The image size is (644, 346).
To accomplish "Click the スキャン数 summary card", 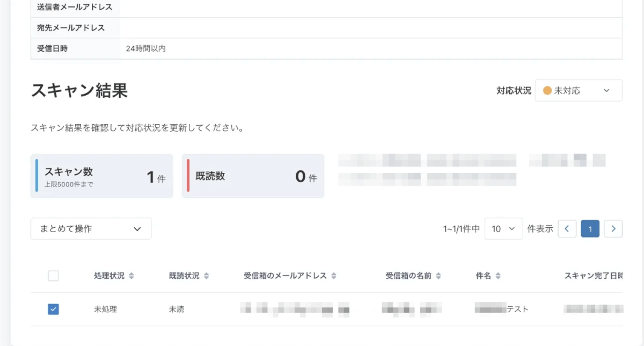I will pos(102,176).
